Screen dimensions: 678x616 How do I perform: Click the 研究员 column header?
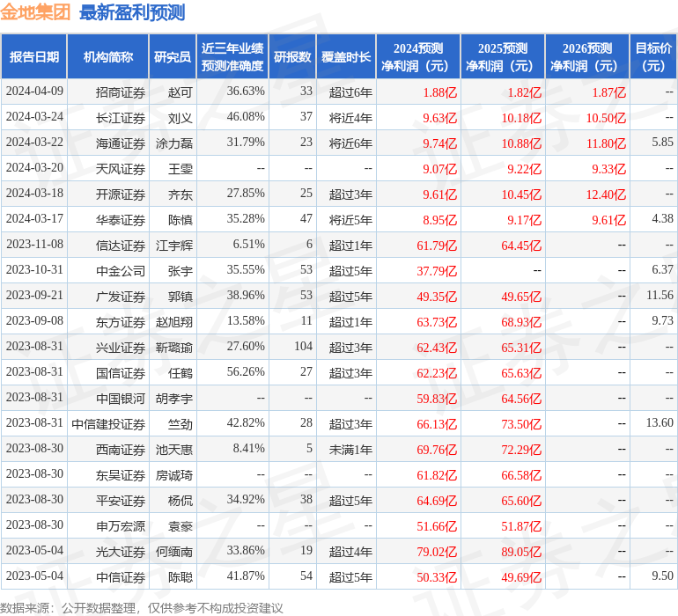(173, 56)
